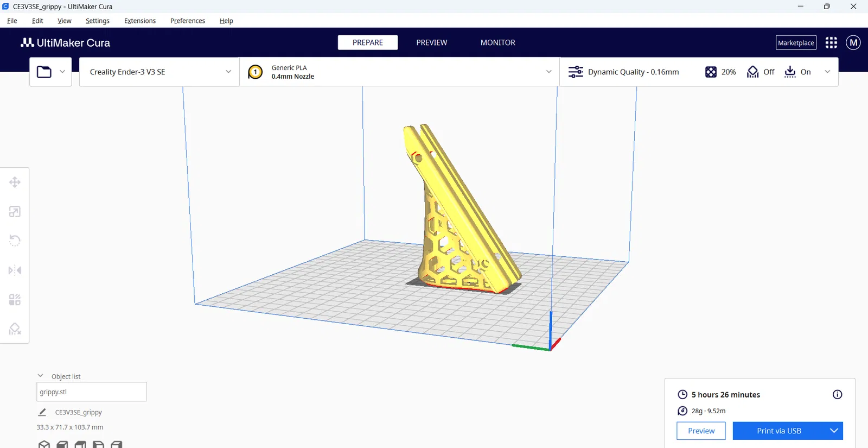Expand the open file dropdown arrow
The width and height of the screenshot is (868, 448).
pos(62,72)
